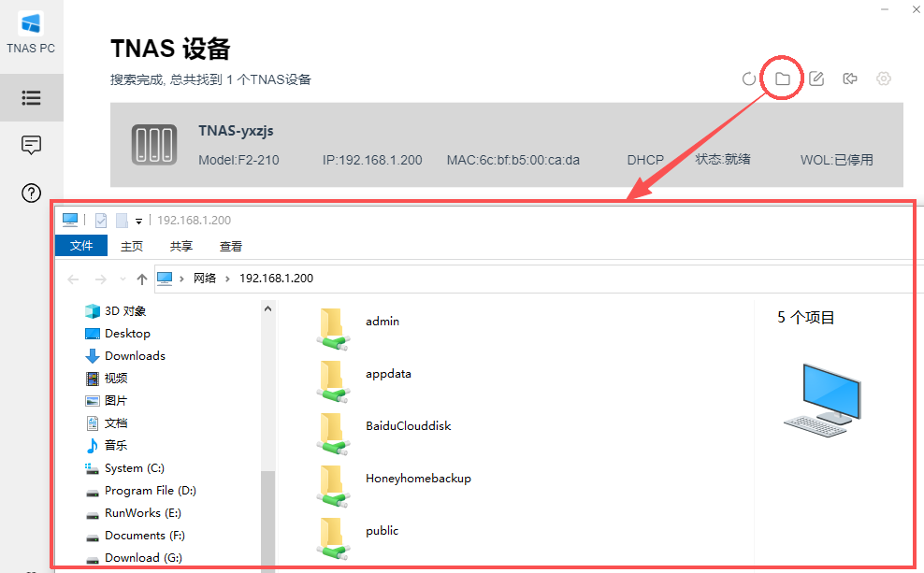Click the TNAS-yxzjs device name
Image resolution: width=924 pixels, height=573 pixels.
(x=236, y=131)
